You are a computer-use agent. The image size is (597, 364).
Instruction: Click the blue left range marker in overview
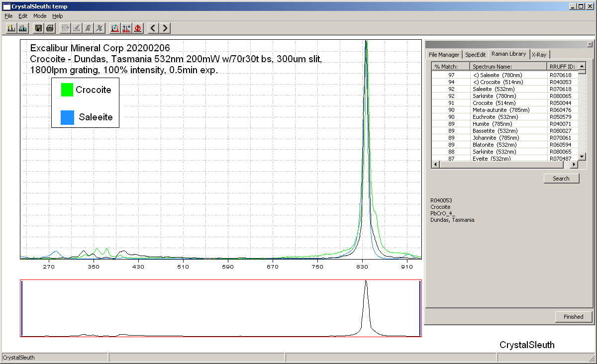click(22, 308)
